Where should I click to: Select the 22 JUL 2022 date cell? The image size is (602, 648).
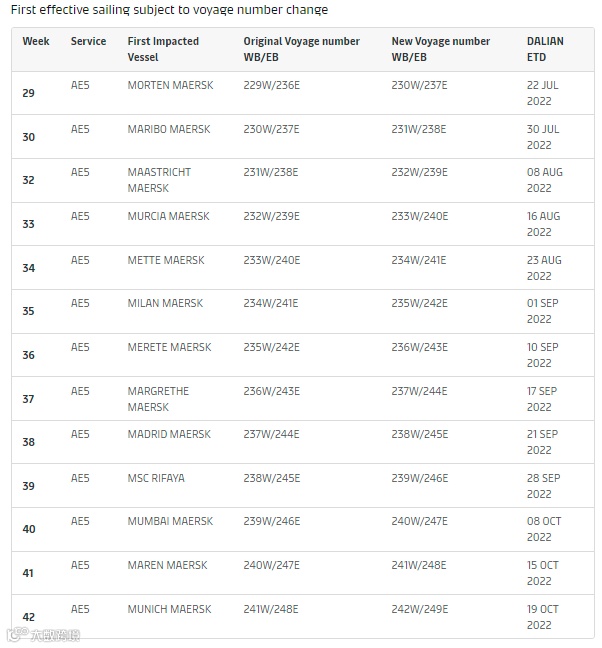pos(542,93)
